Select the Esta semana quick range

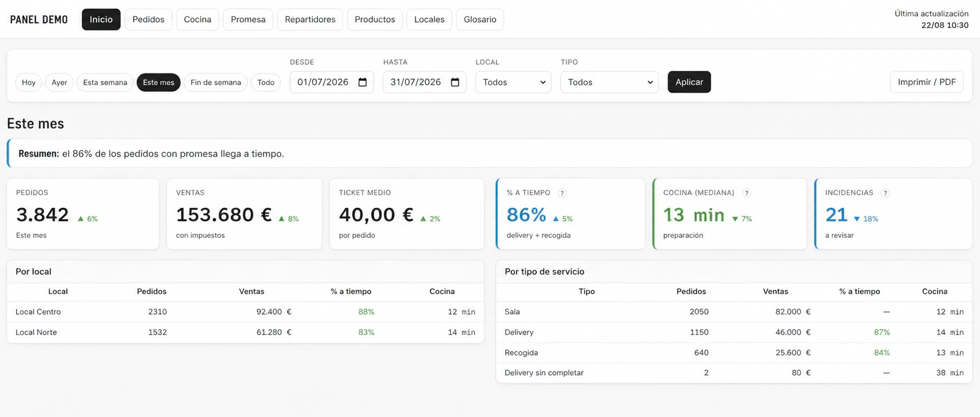tap(105, 82)
